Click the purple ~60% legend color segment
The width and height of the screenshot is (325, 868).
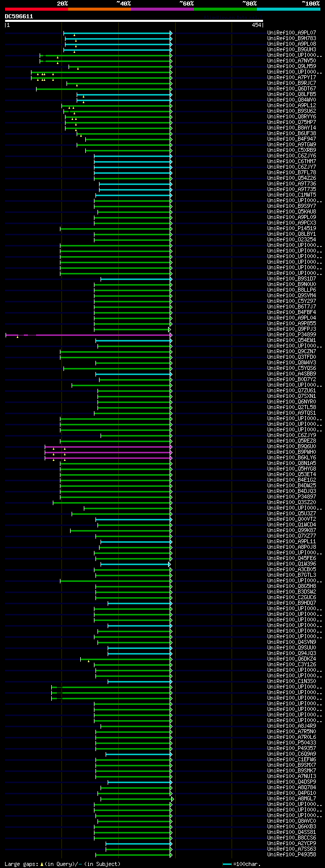(162, 9)
